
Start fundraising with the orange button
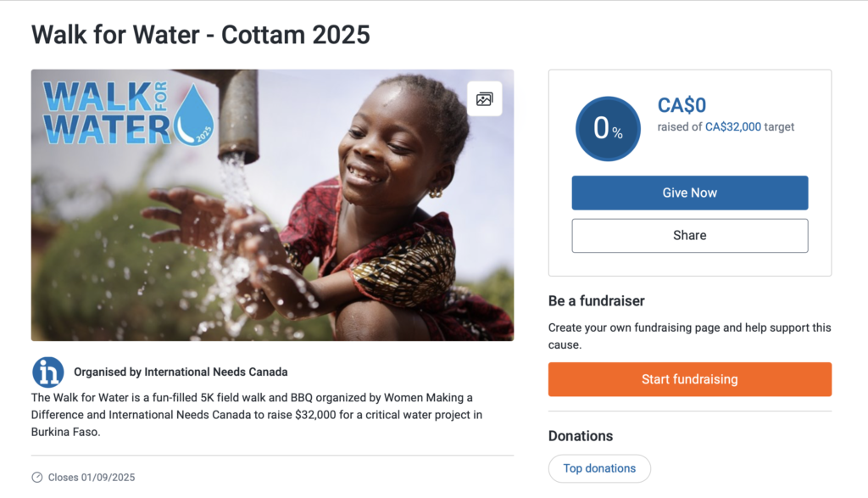point(689,379)
